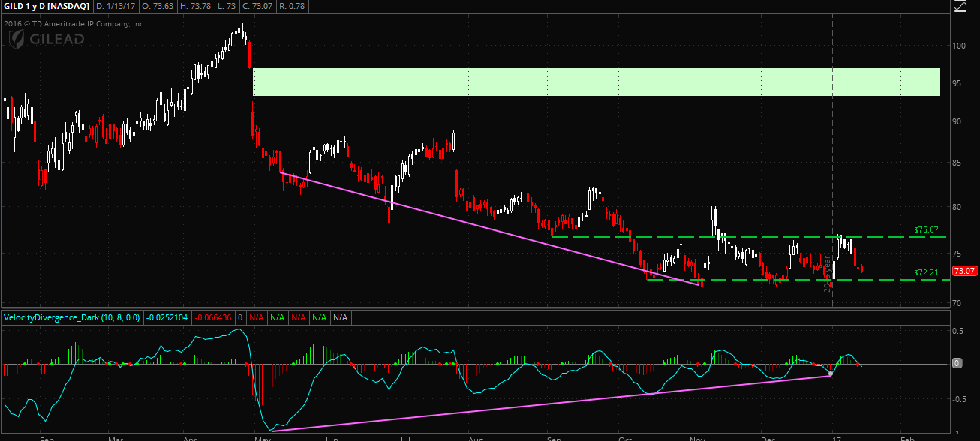This screenshot has height=441, width=980.
Task: Click the $72.21 price level label
Action: 926,272
